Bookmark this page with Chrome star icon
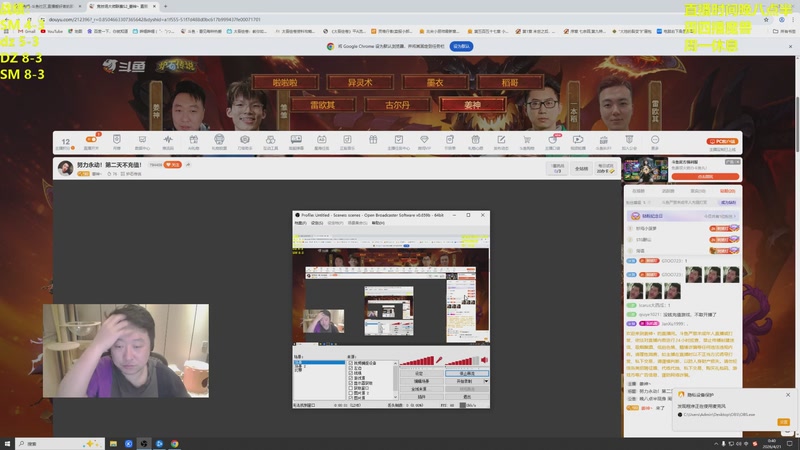The height and width of the screenshot is (450, 800). 766,19
